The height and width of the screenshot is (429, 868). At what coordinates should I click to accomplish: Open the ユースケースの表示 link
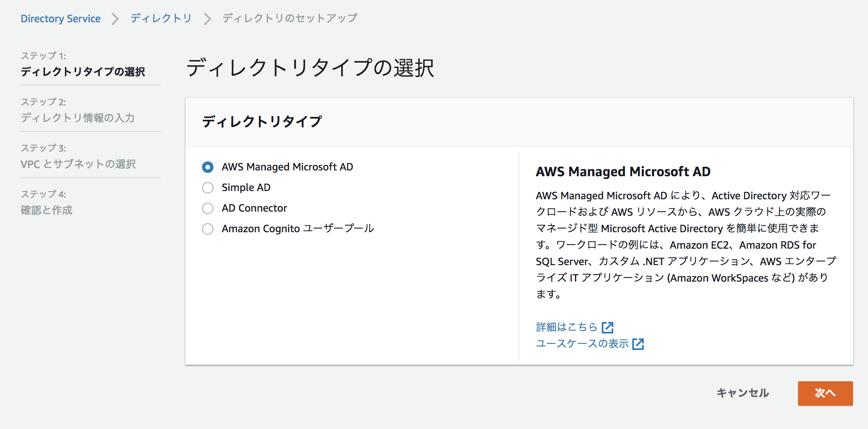[582, 343]
